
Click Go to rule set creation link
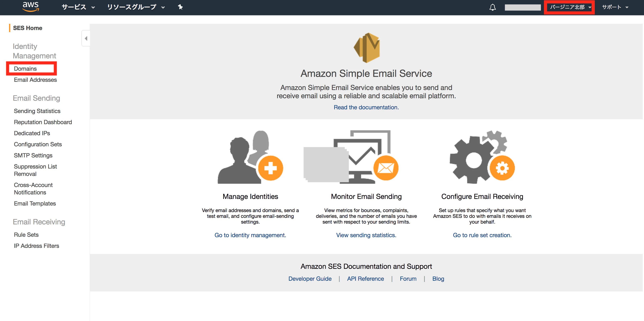pyautogui.click(x=482, y=235)
